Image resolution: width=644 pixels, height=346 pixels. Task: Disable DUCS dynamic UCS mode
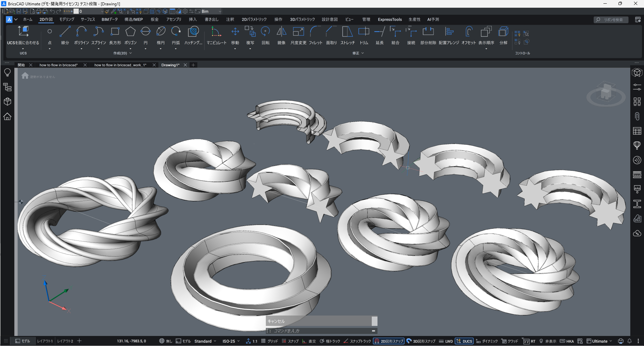[x=464, y=341]
